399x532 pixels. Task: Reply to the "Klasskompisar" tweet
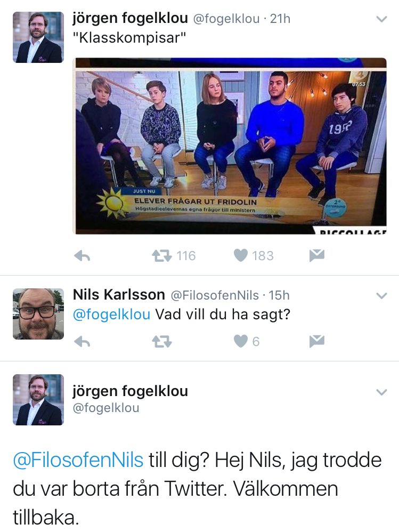(82, 256)
